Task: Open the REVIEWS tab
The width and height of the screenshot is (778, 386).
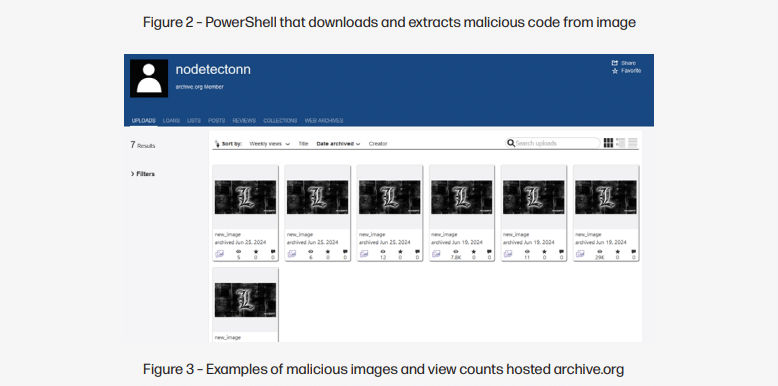Action: [x=244, y=121]
